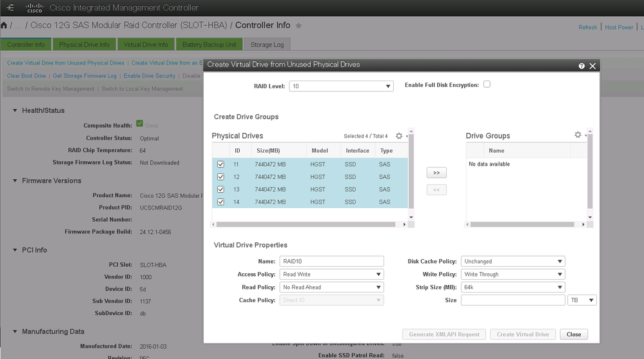The width and height of the screenshot is (644, 359).
Task: Click Physical Drives scroll down arrow
Action: tap(411, 217)
